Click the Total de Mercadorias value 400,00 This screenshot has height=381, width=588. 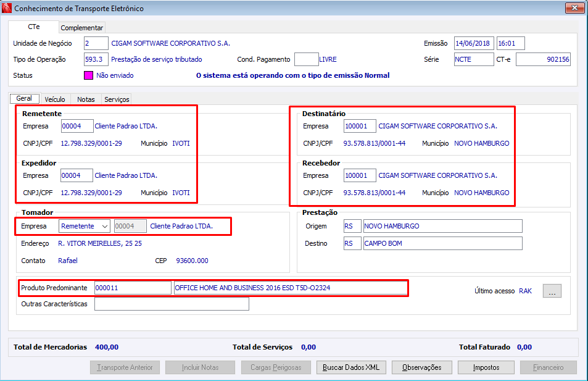point(107,347)
